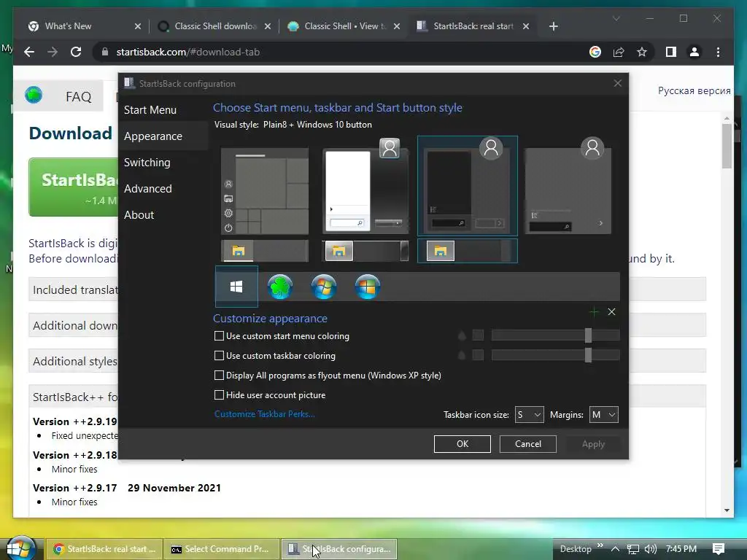
Task: Click OK in StartIsBack configuration
Action: click(x=462, y=444)
